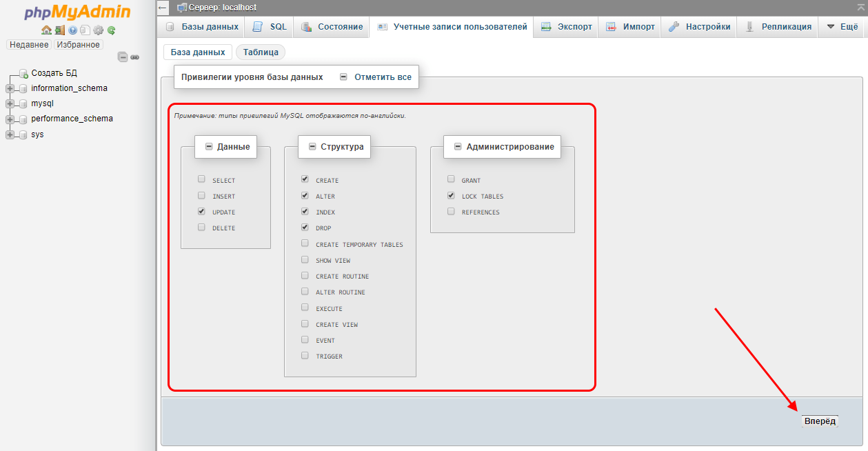The height and width of the screenshot is (451, 868).
Task: Enable the EVENT privilege checkbox
Action: [x=305, y=339]
